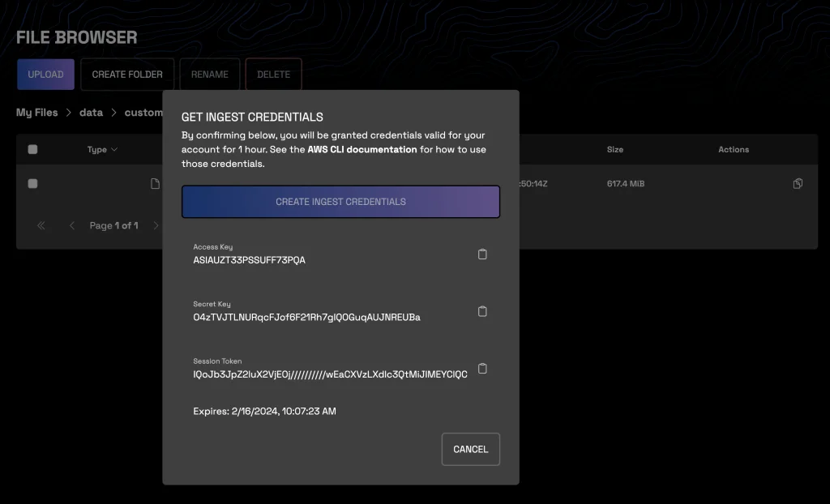Screen dimensions: 830x504
Task: Copy the Secret Key to clipboard
Action: pyautogui.click(x=482, y=311)
